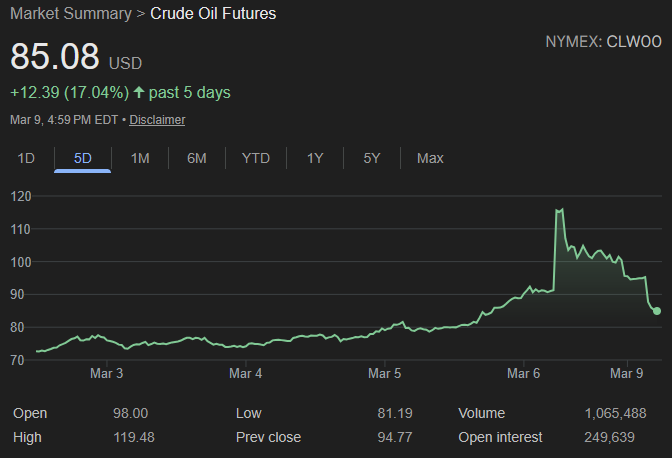Click the Open interest label
The image size is (672, 458).
pyautogui.click(x=500, y=437)
